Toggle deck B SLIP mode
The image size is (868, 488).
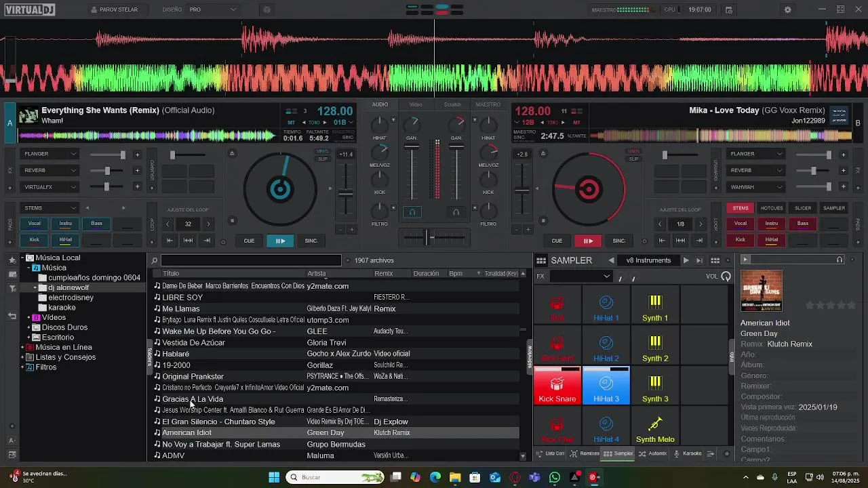633,159
